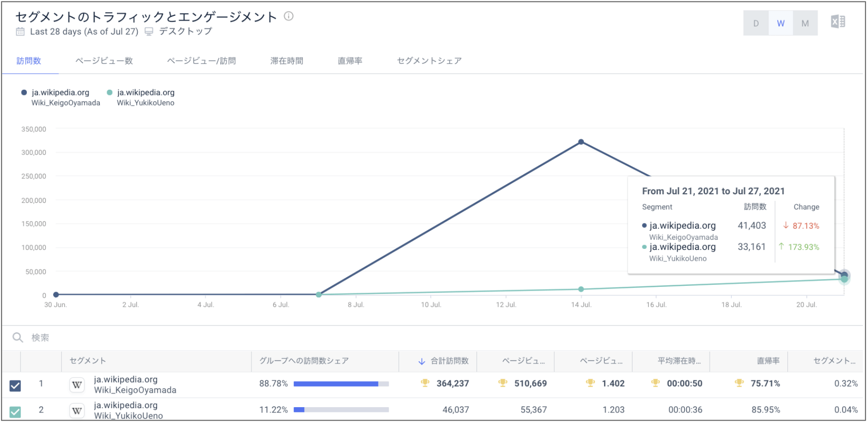Select the ページビュー/訪問 tab

click(202, 61)
